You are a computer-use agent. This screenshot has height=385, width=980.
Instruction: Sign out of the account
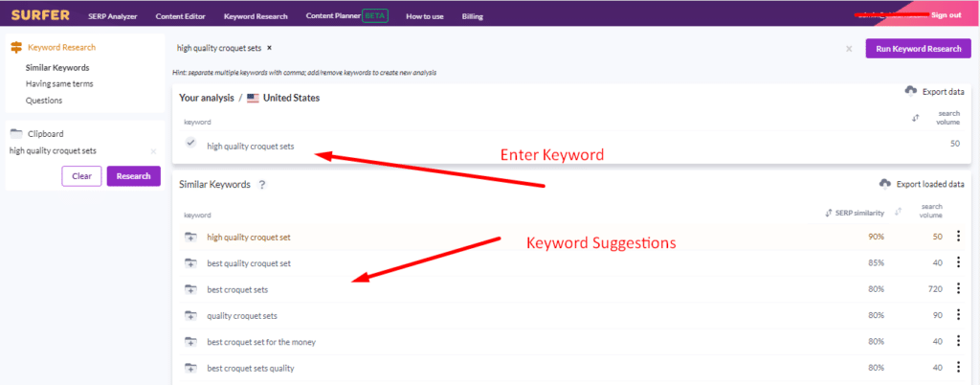[946, 15]
